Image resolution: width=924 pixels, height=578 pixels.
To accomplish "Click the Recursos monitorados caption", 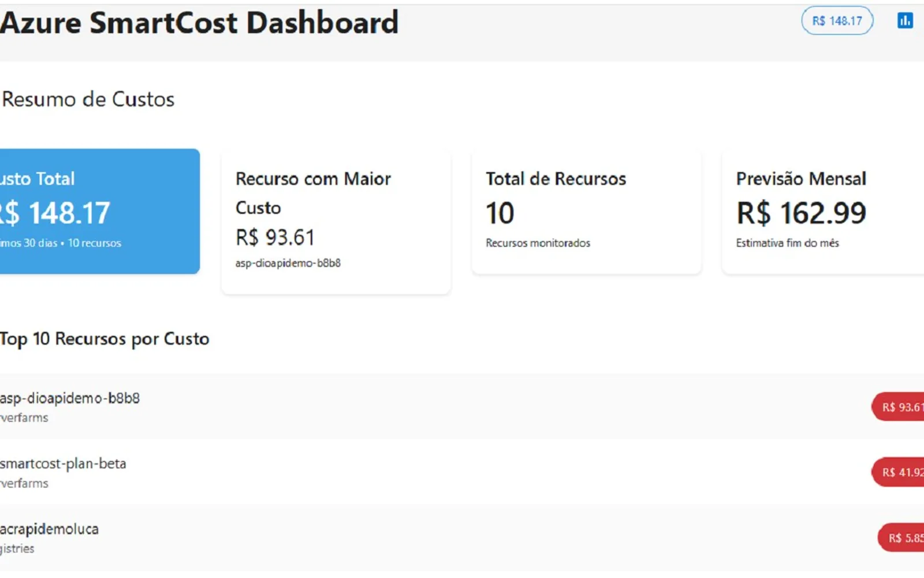I will (538, 243).
